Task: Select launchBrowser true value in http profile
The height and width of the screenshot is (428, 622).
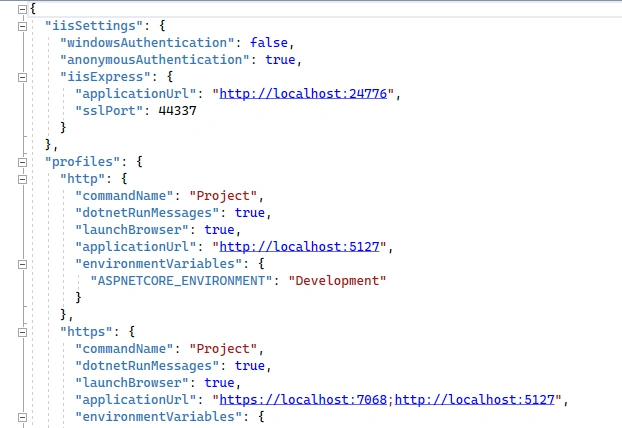Action: (x=219, y=230)
